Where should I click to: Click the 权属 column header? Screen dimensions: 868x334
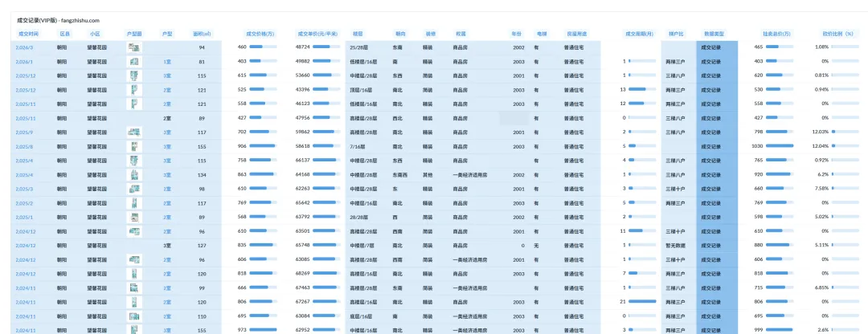461,34
